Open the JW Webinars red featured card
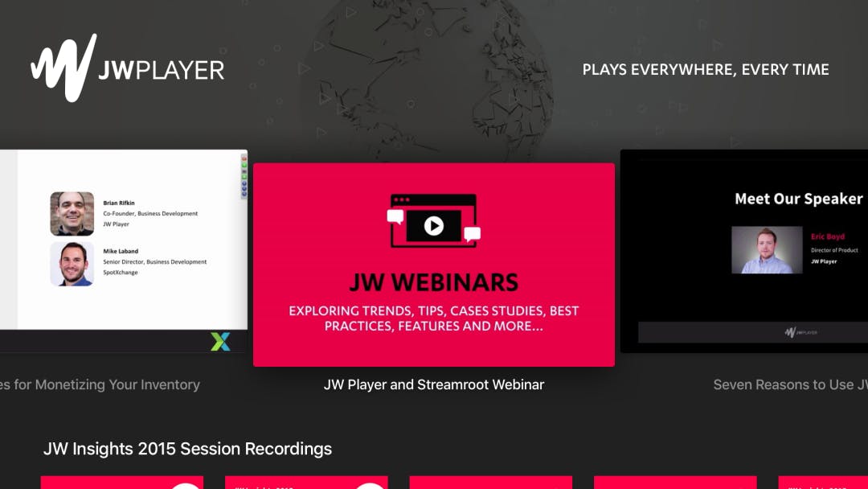The width and height of the screenshot is (868, 489). 434,265
